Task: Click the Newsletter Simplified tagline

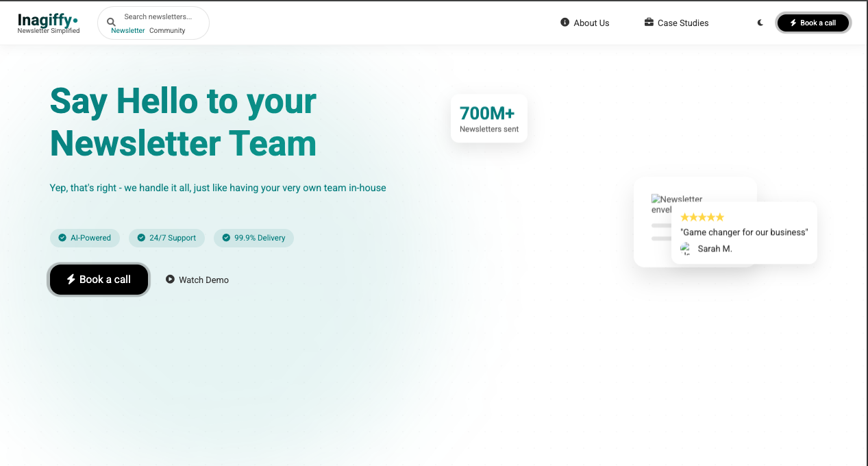Action: 49,31
